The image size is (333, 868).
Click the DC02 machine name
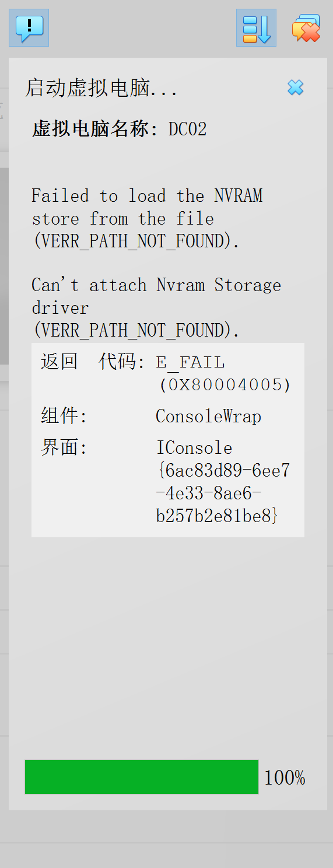(188, 128)
